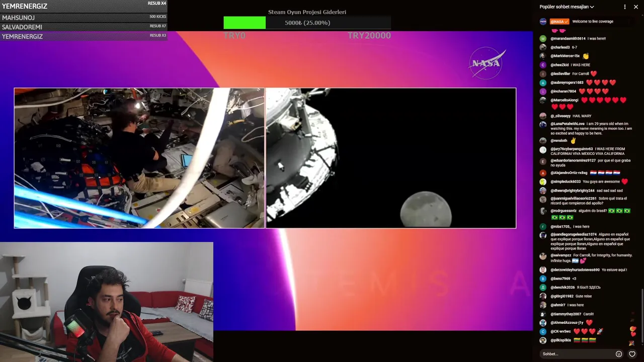Click the NASA channel avatar in pinned message

coord(543,22)
